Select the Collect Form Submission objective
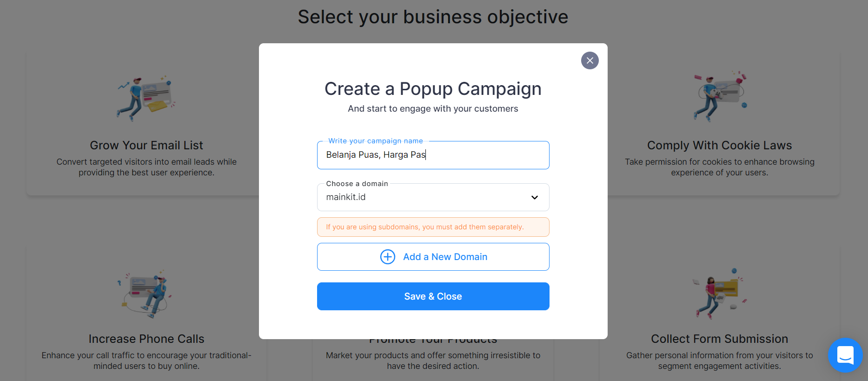The image size is (868, 381). tap(720, 339)
